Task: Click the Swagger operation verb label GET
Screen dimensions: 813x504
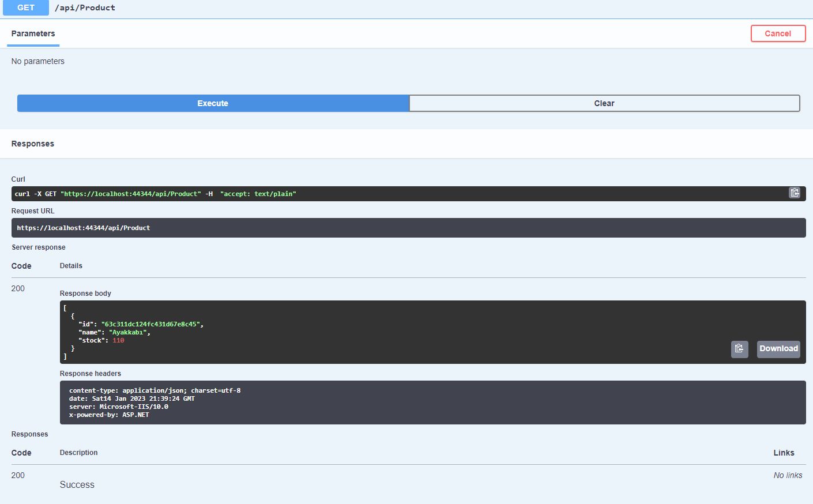Action: coord(25,7)
